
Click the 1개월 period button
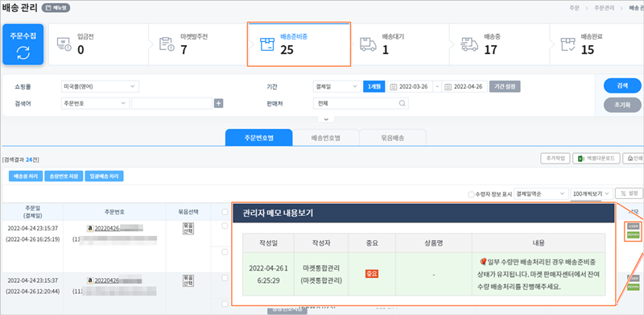point(374,87)
